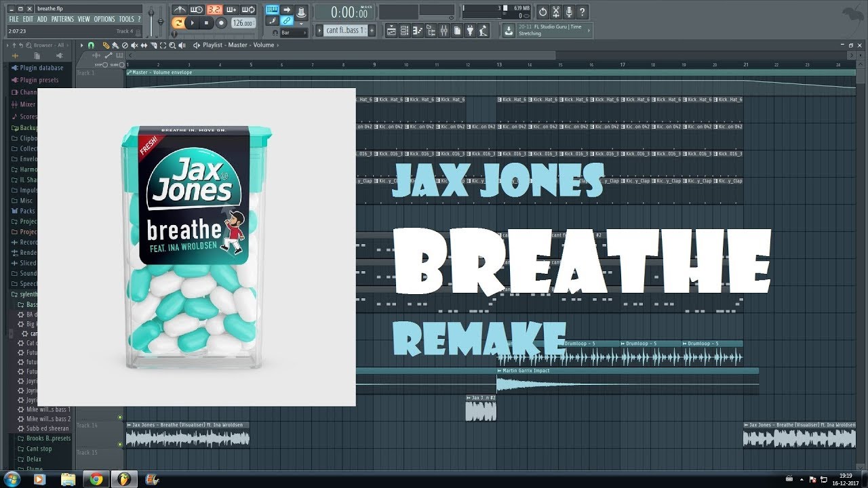The width and height of the screenshot is (868, 488).
Task: Select the mute tool in playlist toolbar
Action: [x=134, y=45]
